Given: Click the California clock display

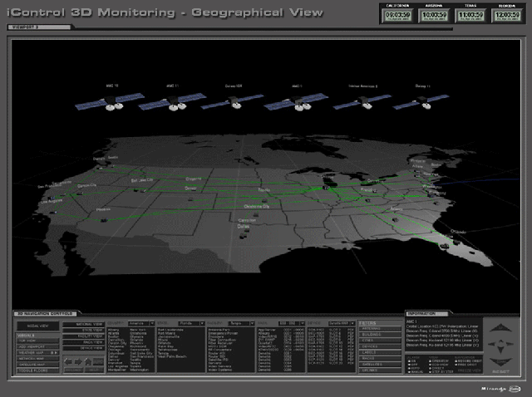Looking at the screenshot, I should tap(397, 16).
